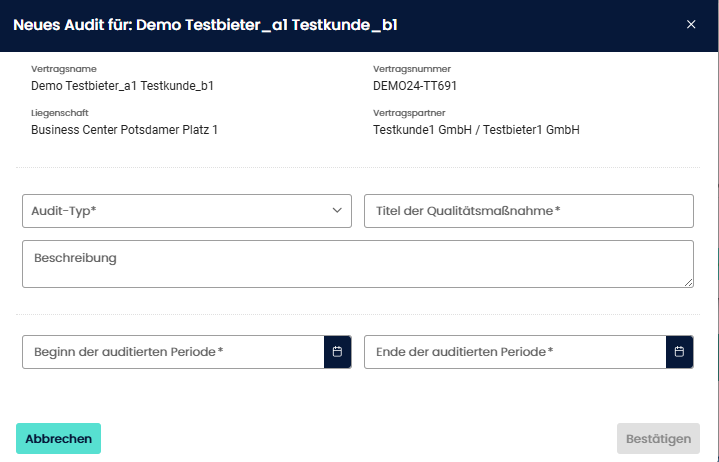Close the Neues Audit dialog
Screen dimensions: 719x462
691,25
